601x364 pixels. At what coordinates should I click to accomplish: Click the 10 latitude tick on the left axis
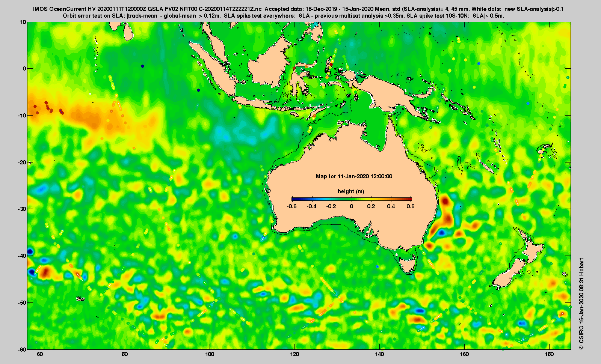23,22
